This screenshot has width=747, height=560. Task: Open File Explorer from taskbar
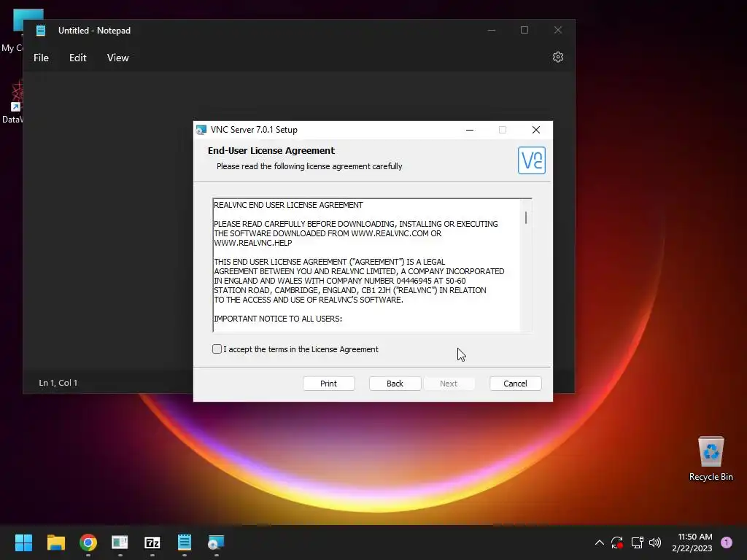(x=55, y=542)
